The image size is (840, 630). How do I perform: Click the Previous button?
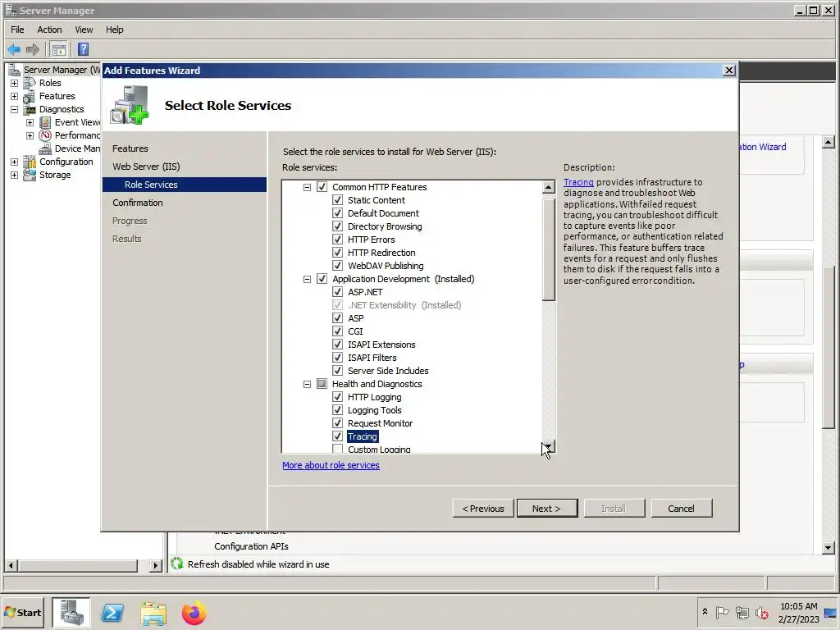[483, 509]
